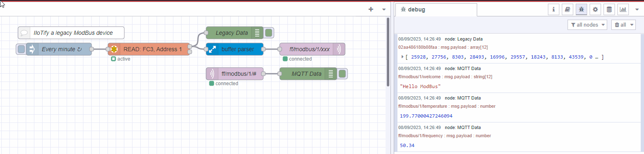Click the ff/modbus/1/frequency topic text

(421, 136)
